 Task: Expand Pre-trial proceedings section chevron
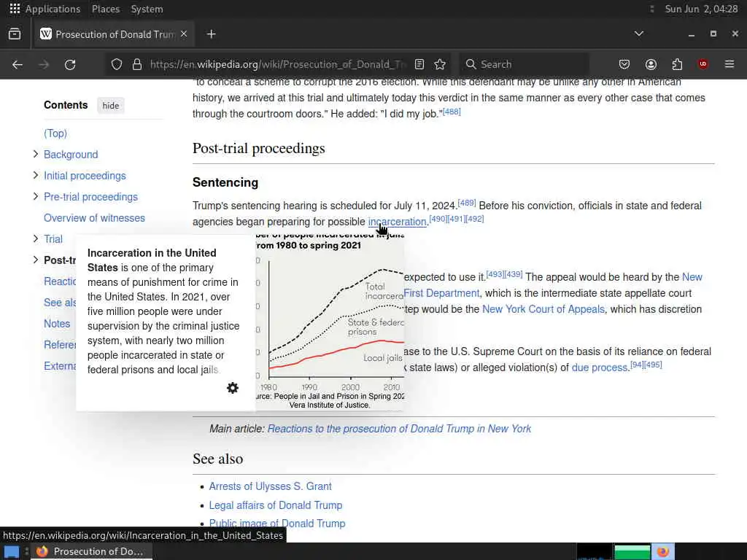36,196
